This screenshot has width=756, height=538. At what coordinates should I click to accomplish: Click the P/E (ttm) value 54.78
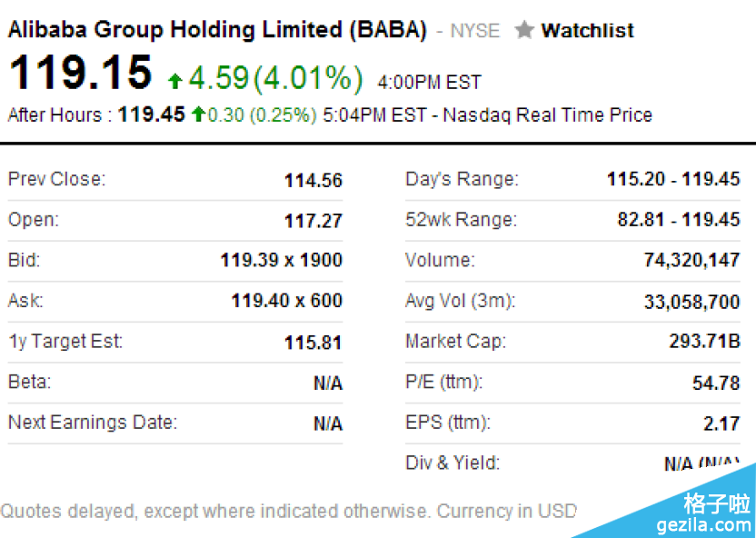(716, 383)
